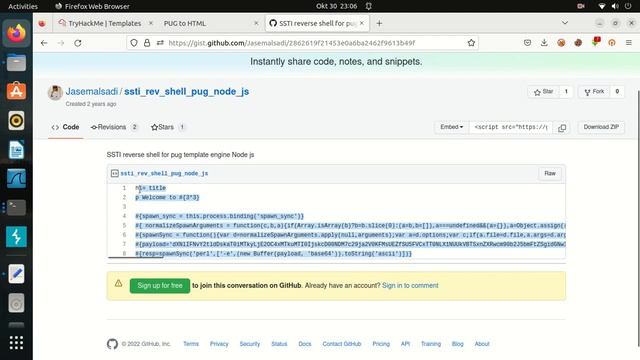View the raw gist file
This screenshot has height=360, width=640.
pos(549,173)
